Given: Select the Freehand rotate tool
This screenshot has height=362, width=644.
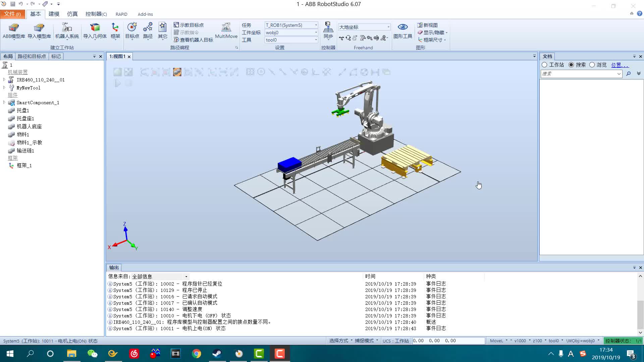Looking at the screenshot, I should [348, 38].
